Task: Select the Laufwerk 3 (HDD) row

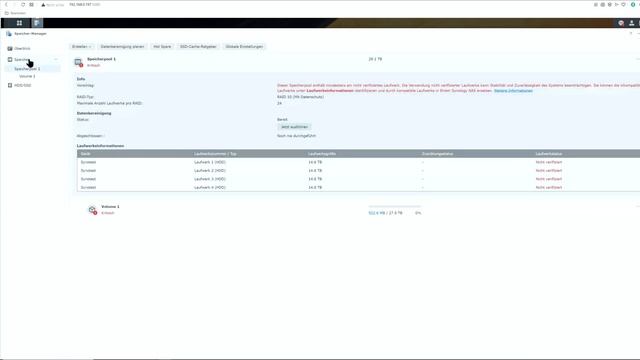Action: click(358, 179)
